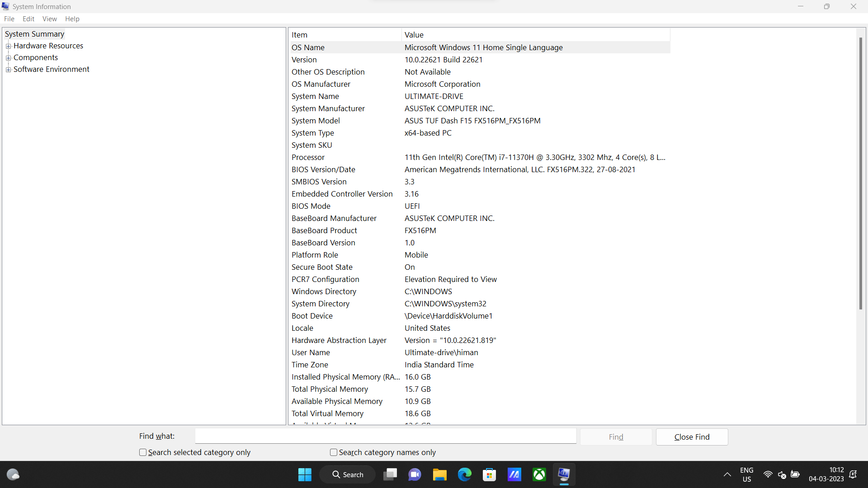Click the Close Find button
This screenshot has width=868, height=488.
(692, 437)
